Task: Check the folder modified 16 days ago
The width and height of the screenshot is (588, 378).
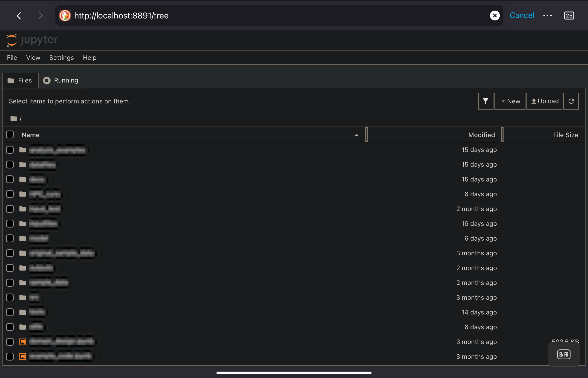Action: 10,224
